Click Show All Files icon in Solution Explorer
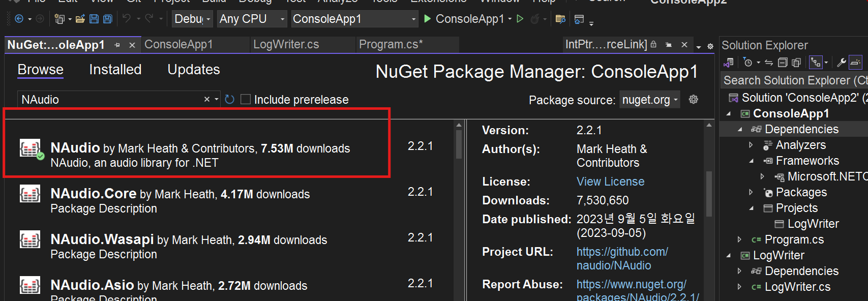The image size is (868, 301). pyautogui.click(x=796, y=62)
